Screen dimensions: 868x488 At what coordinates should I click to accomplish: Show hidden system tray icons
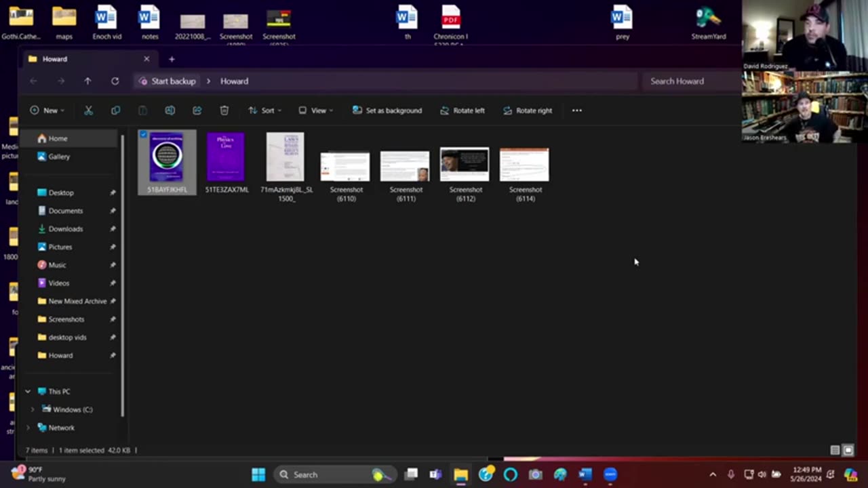click(713, 474)
